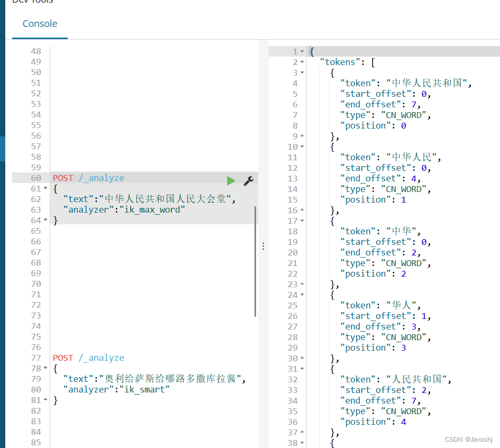Viewport: 500px width, 448px height.
Task: Click type CN_WORD on response line 14
Action: pyautogui.click(x=404, y=189)
